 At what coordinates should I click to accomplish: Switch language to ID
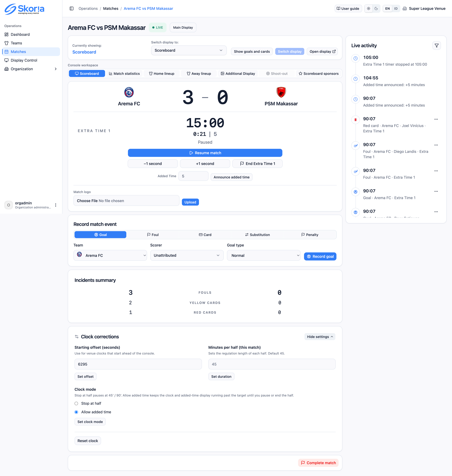pyautogui.click(x=396, y=8)
